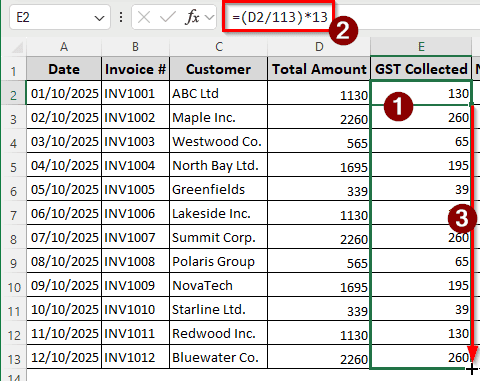Image resolution: width=480 pixels, height=381 pixels.
Task: Select cell INV1007
Action: 135,237
